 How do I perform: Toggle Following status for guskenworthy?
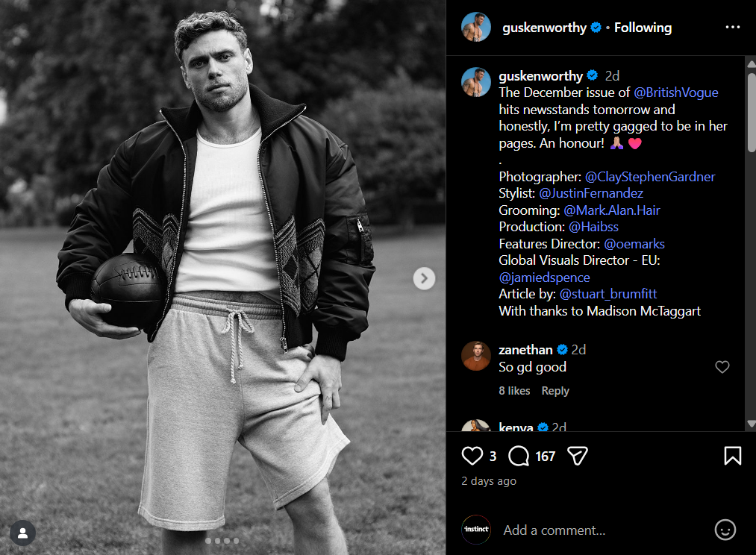(643, 28)
